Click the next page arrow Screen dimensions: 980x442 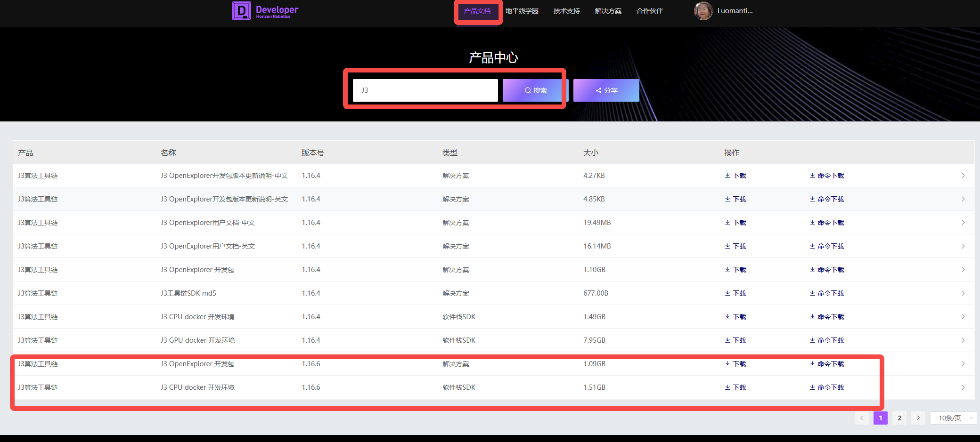pyautogui.click(x=918, y=418)
